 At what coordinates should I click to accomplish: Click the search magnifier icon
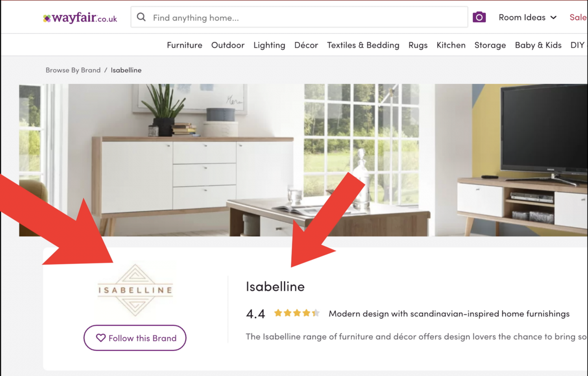pyautogui.click(x=141, y=18)
